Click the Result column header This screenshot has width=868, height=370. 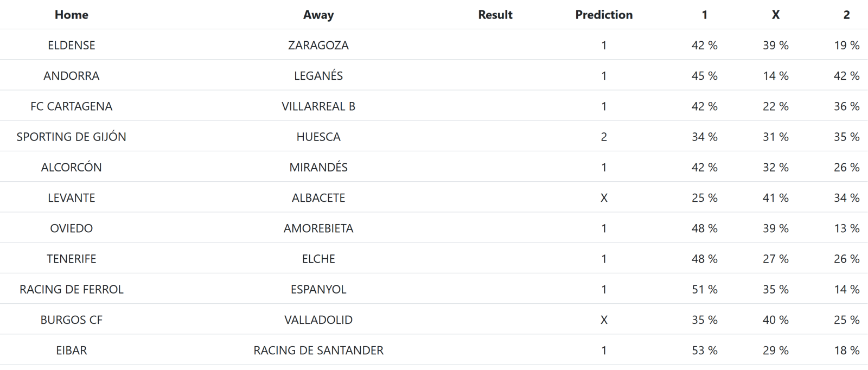[x=495, y=15]
